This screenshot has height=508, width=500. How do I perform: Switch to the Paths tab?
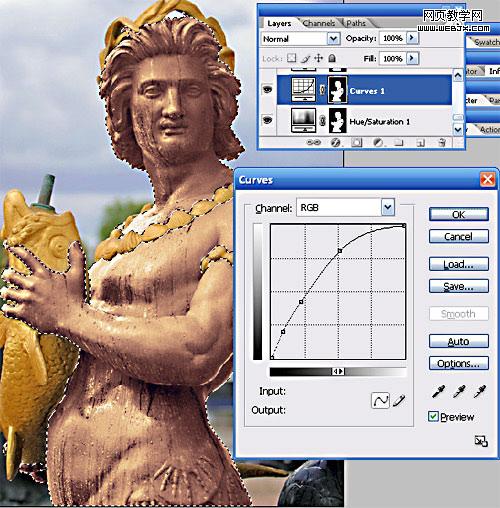pyautogui.click(x=356, y=23)
